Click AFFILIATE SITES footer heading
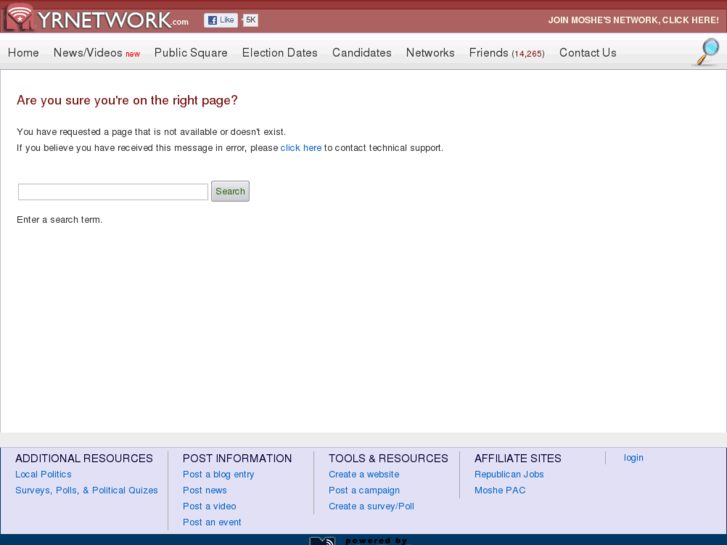Screen dimensions: 727x545 point(517,458)
